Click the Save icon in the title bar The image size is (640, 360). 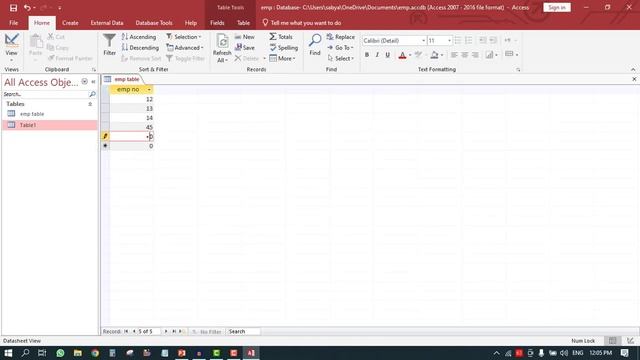pos(13,8)
